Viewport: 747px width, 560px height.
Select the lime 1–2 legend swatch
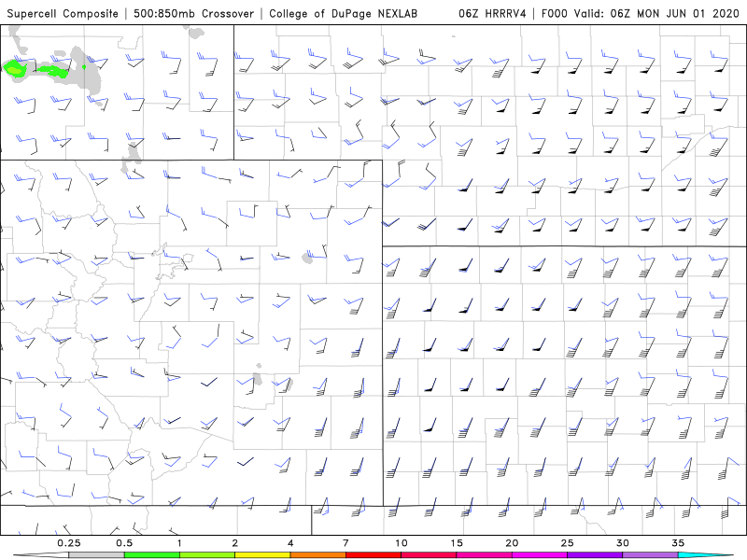click(207, 555)
